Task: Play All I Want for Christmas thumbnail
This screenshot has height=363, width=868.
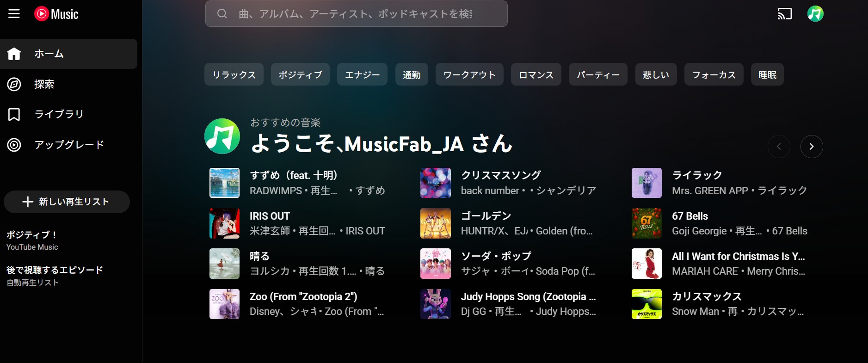Action: (x=646, y=264)
